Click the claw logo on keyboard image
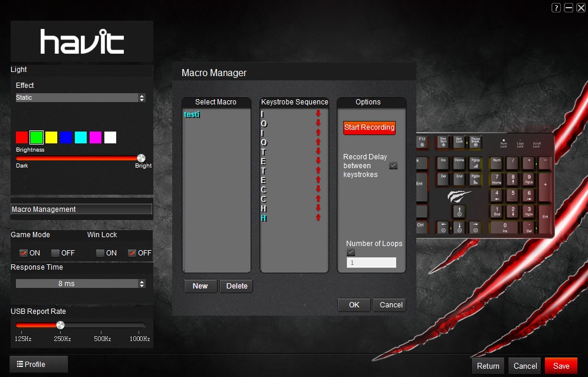This screenshot has height=377, width=588. coord(459,195)
